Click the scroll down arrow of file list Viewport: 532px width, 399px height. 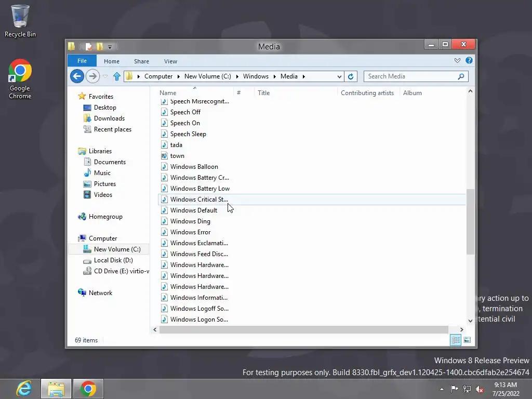(470, 321)
